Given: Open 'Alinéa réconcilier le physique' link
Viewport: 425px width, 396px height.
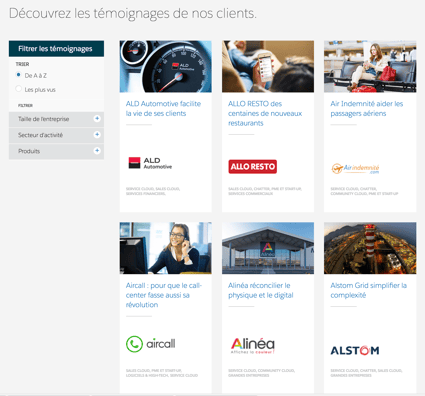Looking at the screenshot, I should coord(261,290).
